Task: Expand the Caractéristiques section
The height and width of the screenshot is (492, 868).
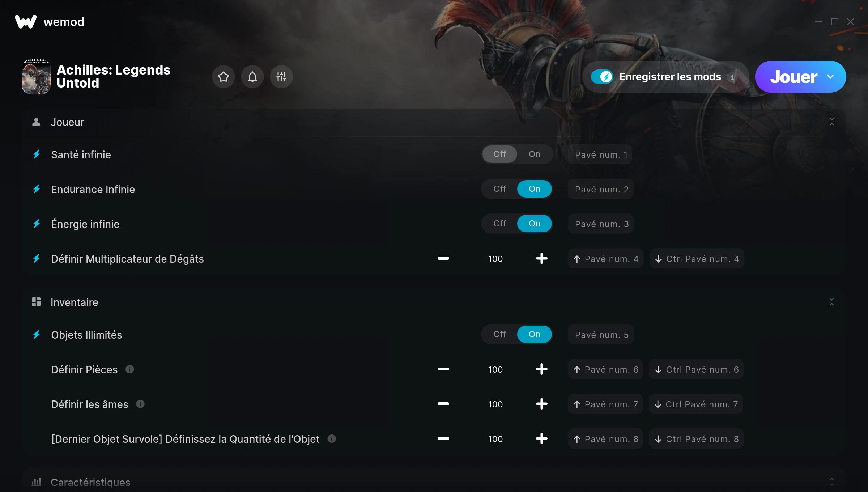Action: pyautogui.click(x=831, y=482)
